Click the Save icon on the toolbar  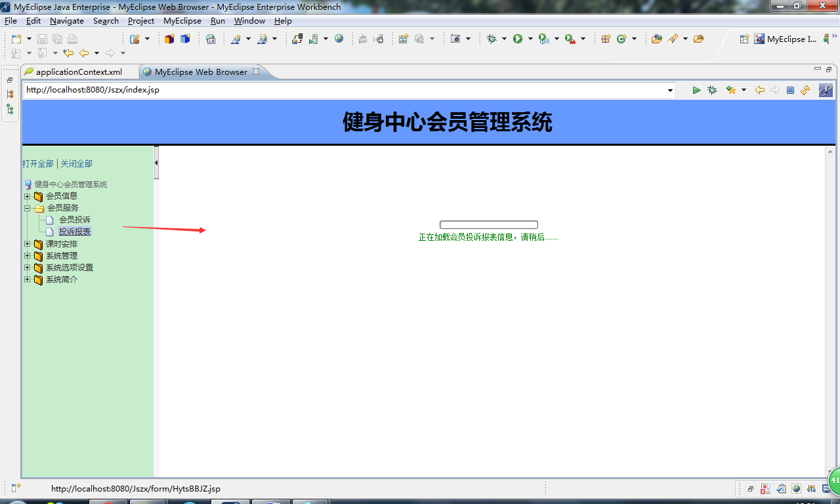click(x=42, y=39)
